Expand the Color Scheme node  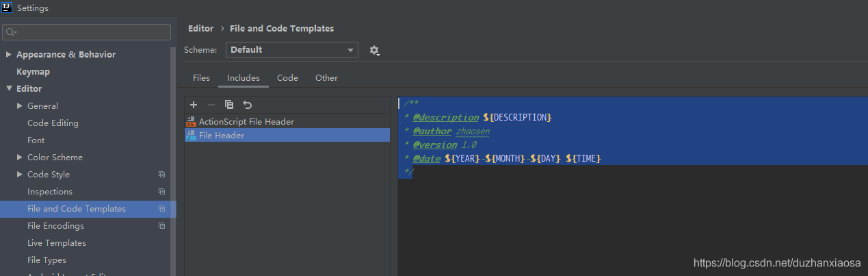coord(20,158)
